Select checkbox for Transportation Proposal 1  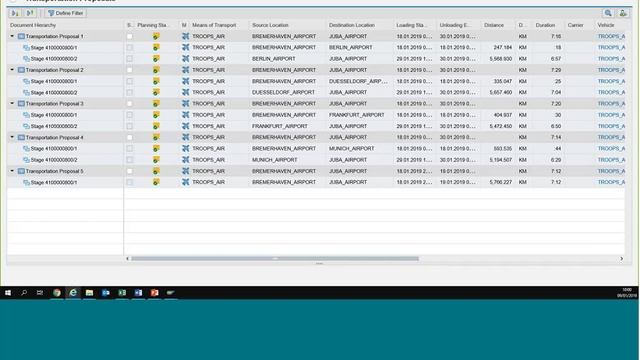129,36
